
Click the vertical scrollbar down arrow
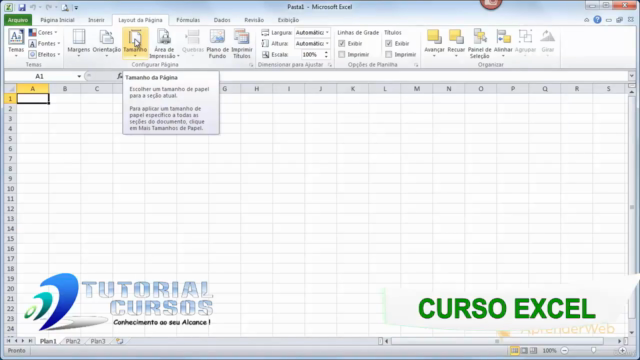[631, 332]
